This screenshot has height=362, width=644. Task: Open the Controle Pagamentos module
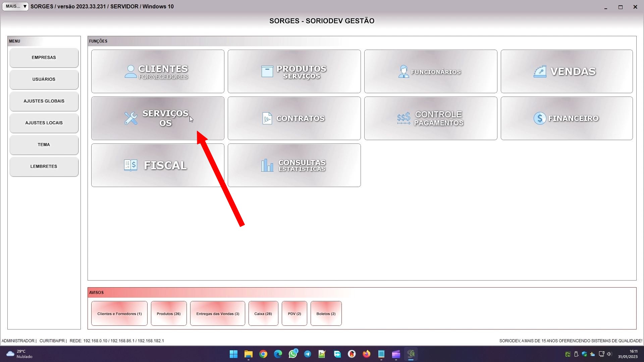[x=431, y=118]
